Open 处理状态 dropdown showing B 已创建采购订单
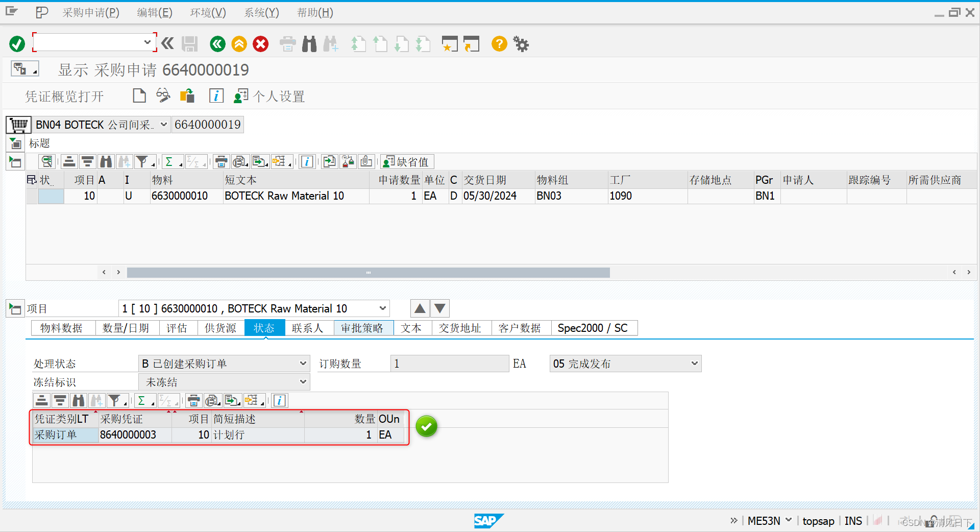The height and width of the screenshot is (532, 980). pyautogui.click(x=303, y=364)
